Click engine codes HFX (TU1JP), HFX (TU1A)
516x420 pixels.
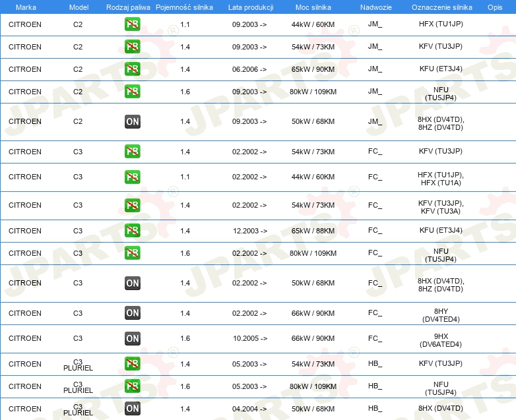pos(441,179)
